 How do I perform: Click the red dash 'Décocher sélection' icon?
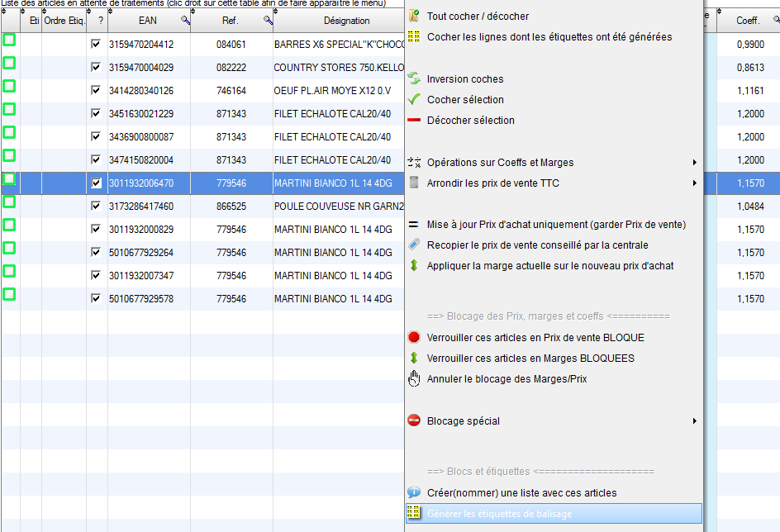pos(414,120)
